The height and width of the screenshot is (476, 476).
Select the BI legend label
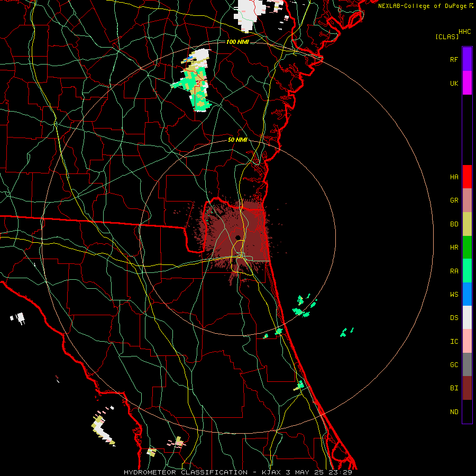454,388
